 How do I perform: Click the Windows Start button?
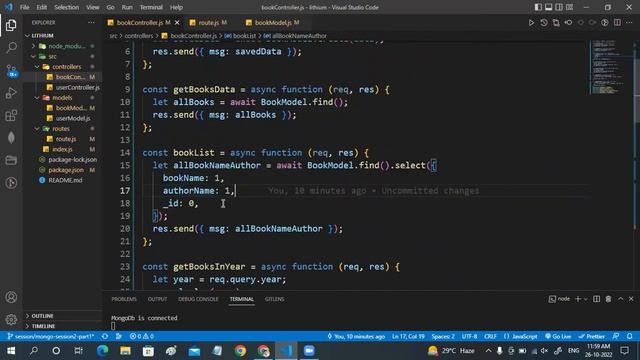click(x=11, y=351)
